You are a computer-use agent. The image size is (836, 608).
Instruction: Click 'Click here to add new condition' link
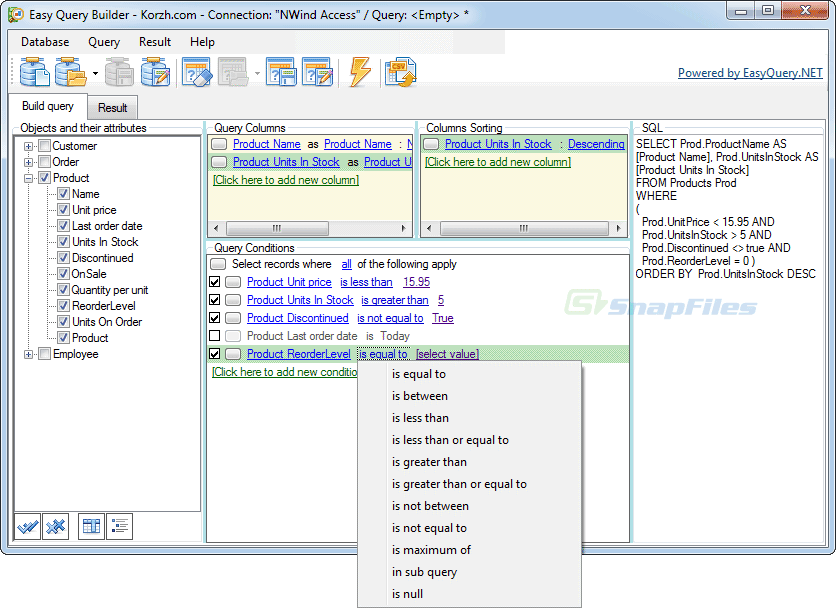(x=285, y=372)
